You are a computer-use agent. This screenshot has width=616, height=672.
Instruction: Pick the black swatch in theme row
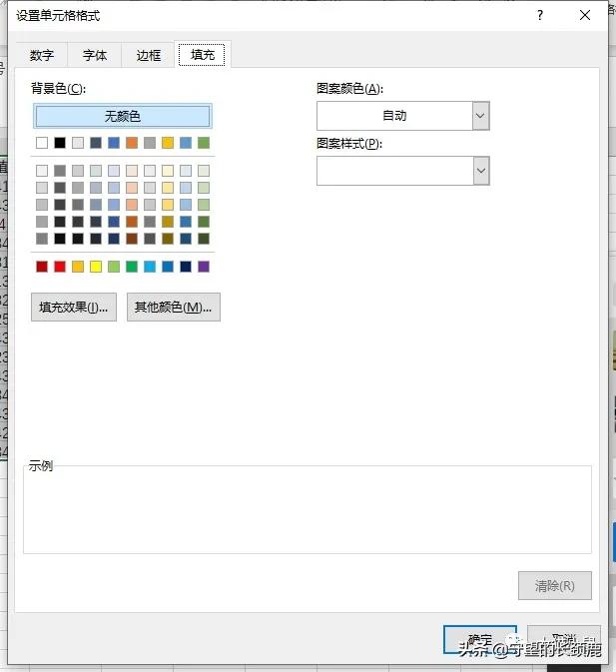(x=60, y=143)
